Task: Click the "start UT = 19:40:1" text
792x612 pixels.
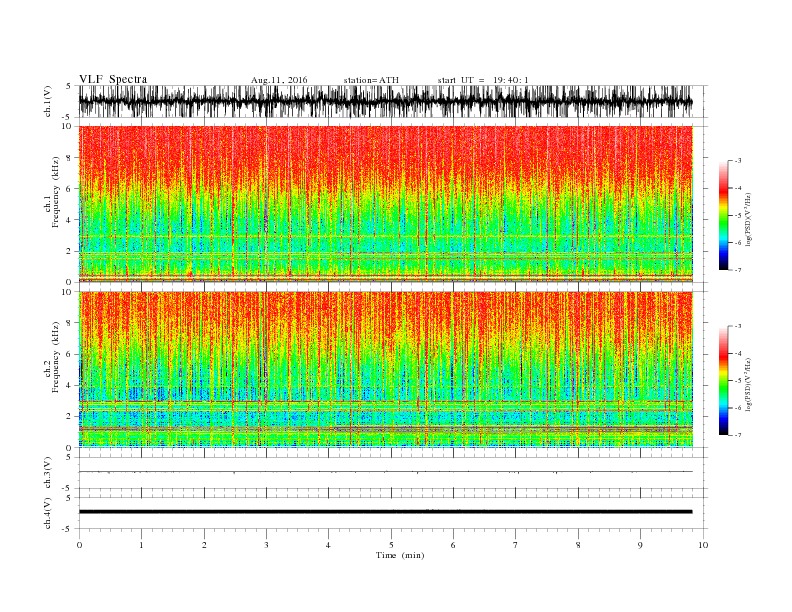Action: (x=483, y=80)
